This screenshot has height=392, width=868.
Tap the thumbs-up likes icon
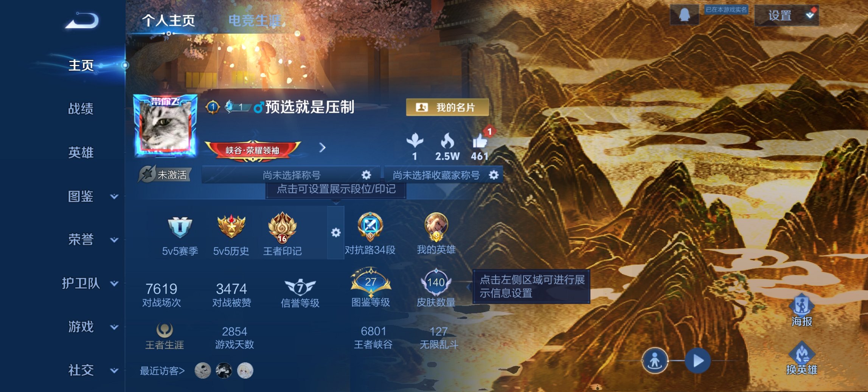480,142
